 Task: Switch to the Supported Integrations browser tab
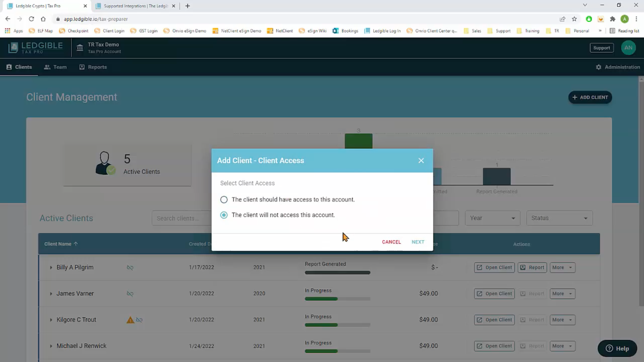tap(132, 6)
